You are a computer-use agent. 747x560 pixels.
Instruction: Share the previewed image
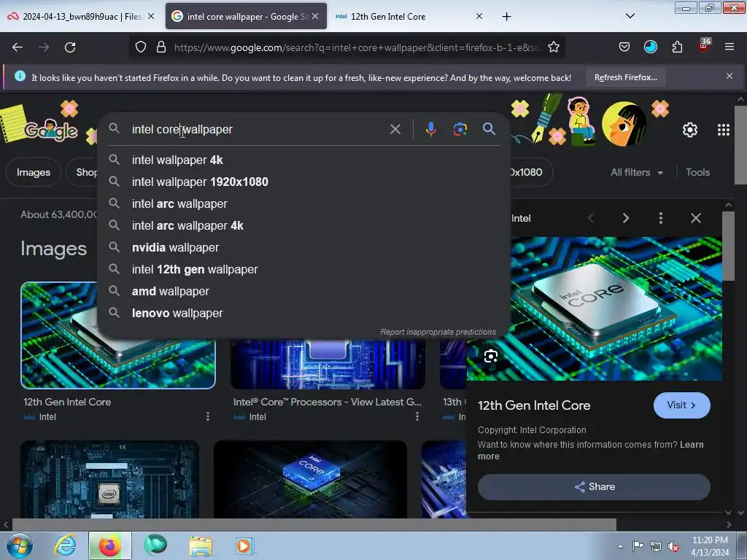click(x=594, y=486)
